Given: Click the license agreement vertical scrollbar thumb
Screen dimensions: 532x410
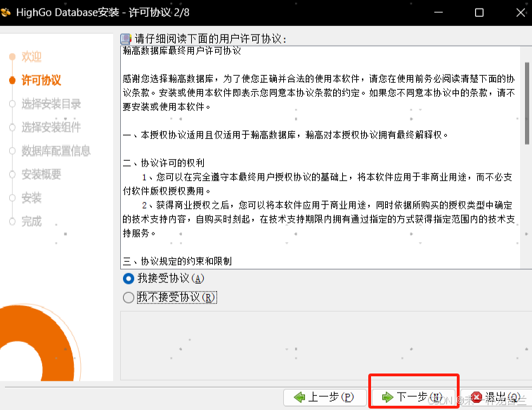Looking at the screenshot, I should click(527, 103).
